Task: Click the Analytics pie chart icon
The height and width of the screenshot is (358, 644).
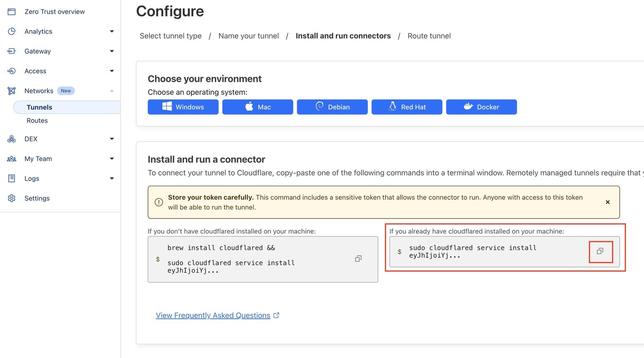Action: pos(11,31)
